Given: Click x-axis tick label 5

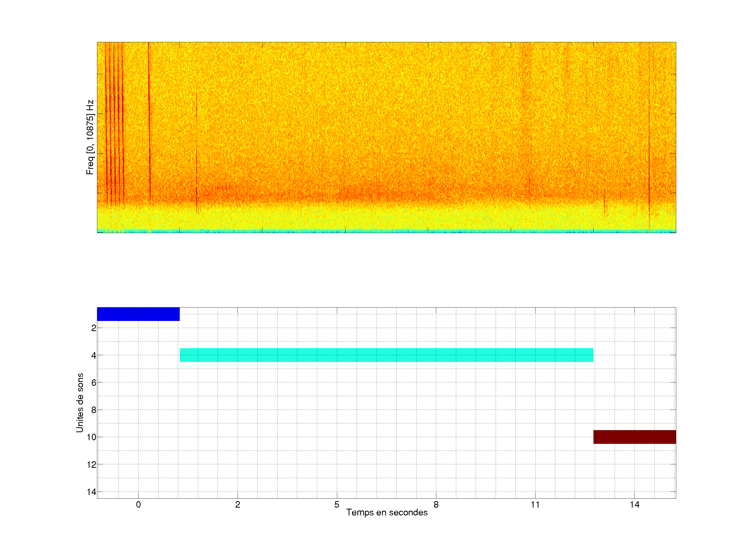Looking at the screenshot, I should click(337, 505).
